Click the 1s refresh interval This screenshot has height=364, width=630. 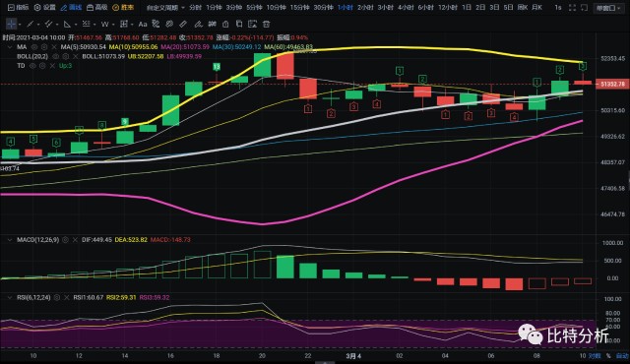pyautogui.click(x=558, y=8)
